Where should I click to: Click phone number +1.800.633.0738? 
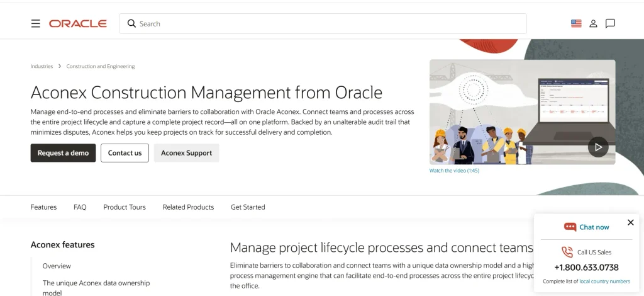[x=586, y=268]
